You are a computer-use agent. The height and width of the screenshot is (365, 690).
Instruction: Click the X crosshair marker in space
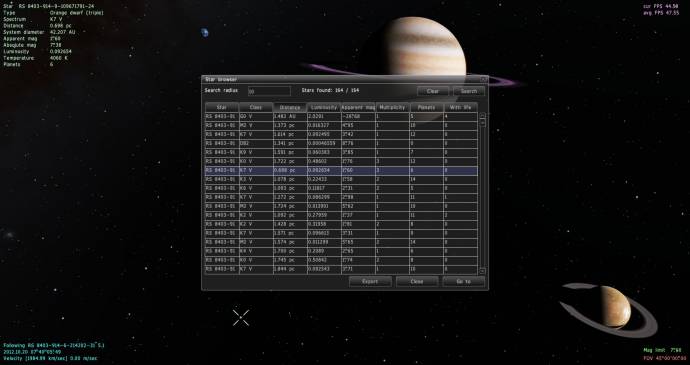tap(241, 317)
